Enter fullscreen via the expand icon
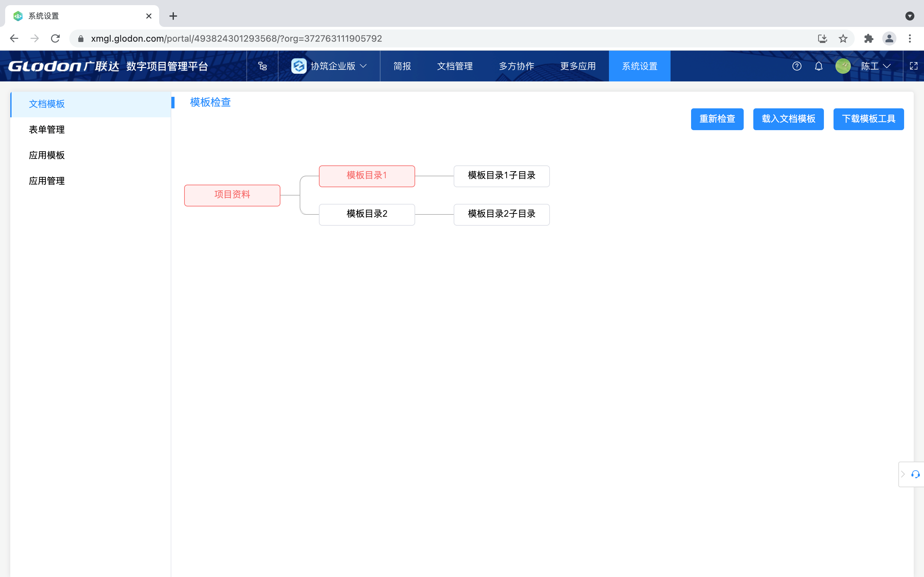 pyautogui.click(x=914, y=66)
